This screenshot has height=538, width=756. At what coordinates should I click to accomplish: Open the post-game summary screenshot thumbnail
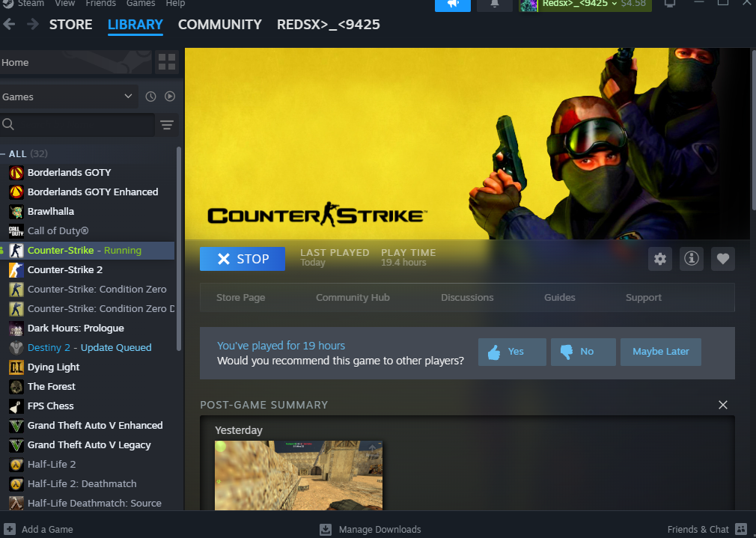298,476
